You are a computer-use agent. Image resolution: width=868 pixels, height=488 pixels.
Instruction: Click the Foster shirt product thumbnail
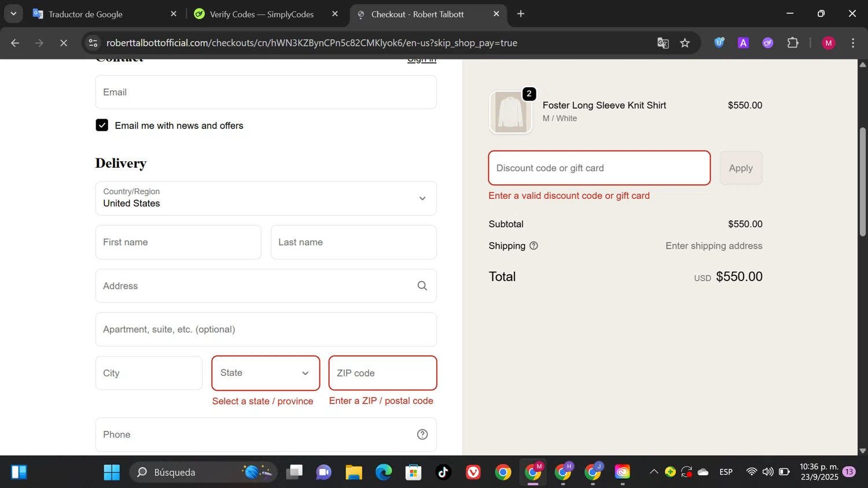point(510,112)
